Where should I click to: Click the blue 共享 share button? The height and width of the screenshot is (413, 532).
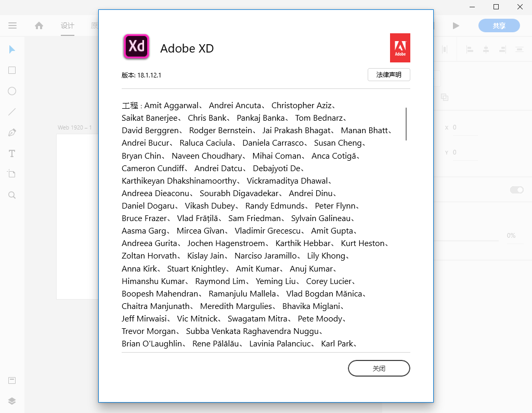(499, 25)
